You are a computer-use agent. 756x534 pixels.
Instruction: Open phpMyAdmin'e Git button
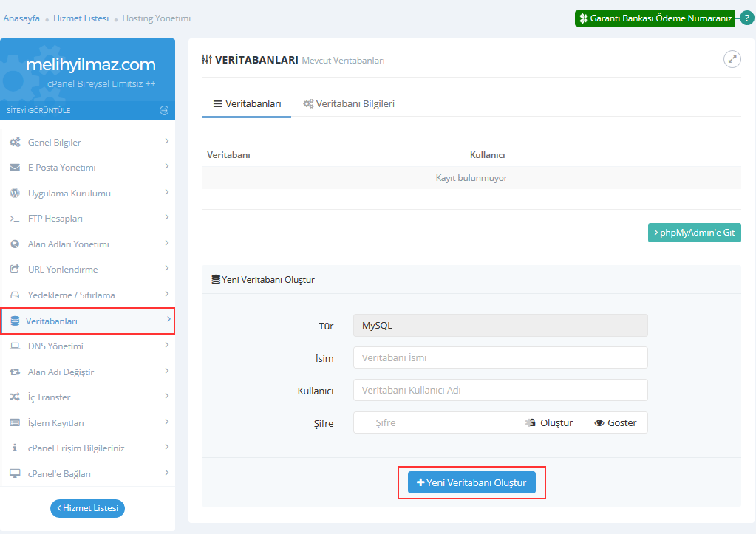point(694,233)
